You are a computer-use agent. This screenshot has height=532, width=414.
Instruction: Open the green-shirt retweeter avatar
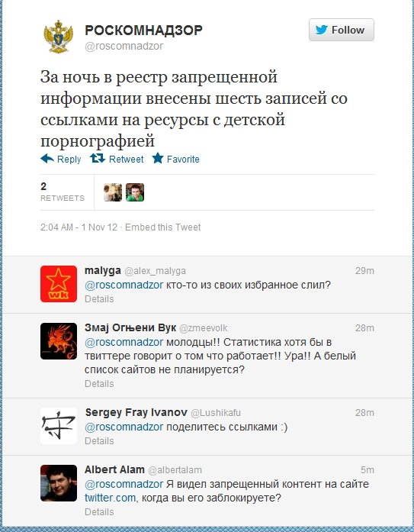pyautogui.click(x=135, y=192)
